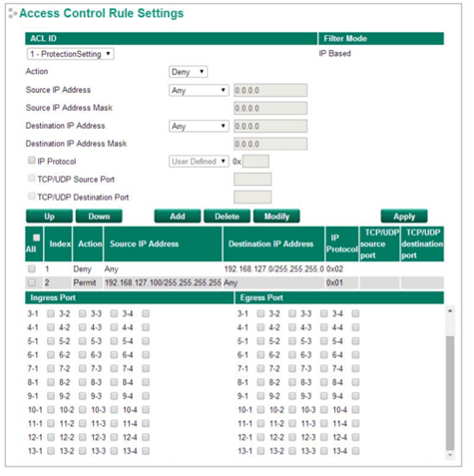Click the Up button
Image resolution: width=474 pixels, height=476 pixels.
(x=49, y=217)
